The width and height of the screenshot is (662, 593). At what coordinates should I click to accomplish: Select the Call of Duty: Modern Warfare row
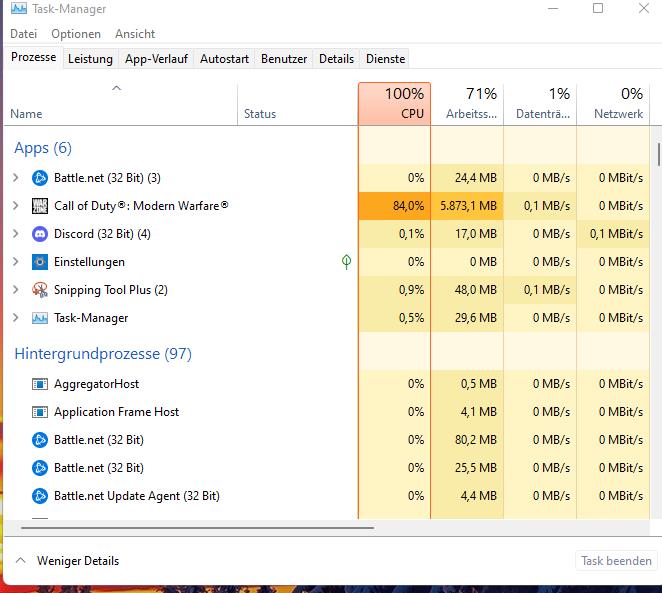[x=327, y=206]
